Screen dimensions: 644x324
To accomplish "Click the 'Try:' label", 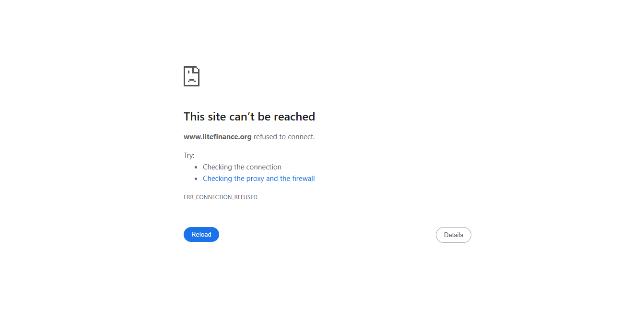I will pyautogui.click(x=189, y=156).
